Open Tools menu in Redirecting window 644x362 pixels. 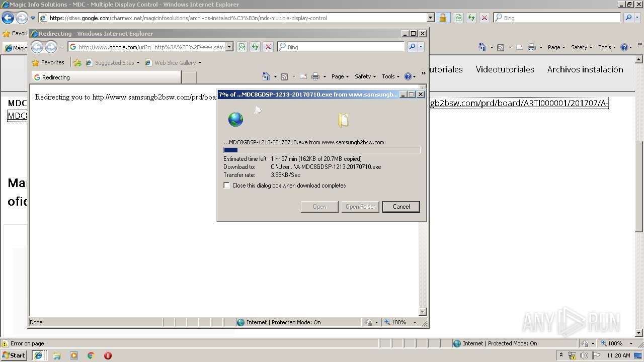click(391, 76)
